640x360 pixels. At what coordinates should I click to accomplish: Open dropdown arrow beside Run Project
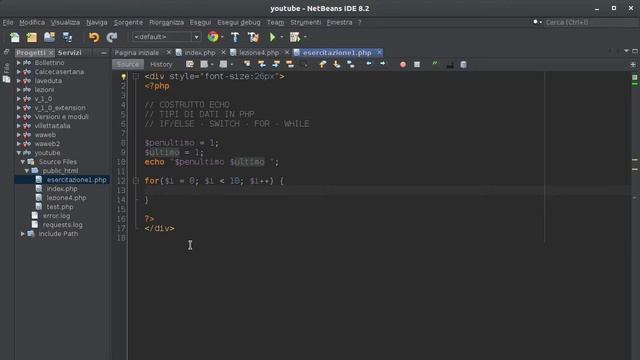click(x=282, y=37)
